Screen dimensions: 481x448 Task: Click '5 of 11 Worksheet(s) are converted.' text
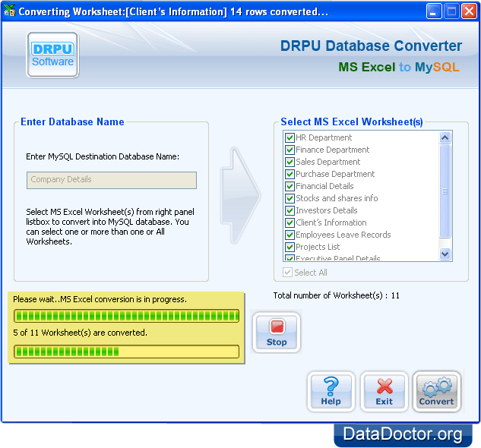click(x=81, y=333)
